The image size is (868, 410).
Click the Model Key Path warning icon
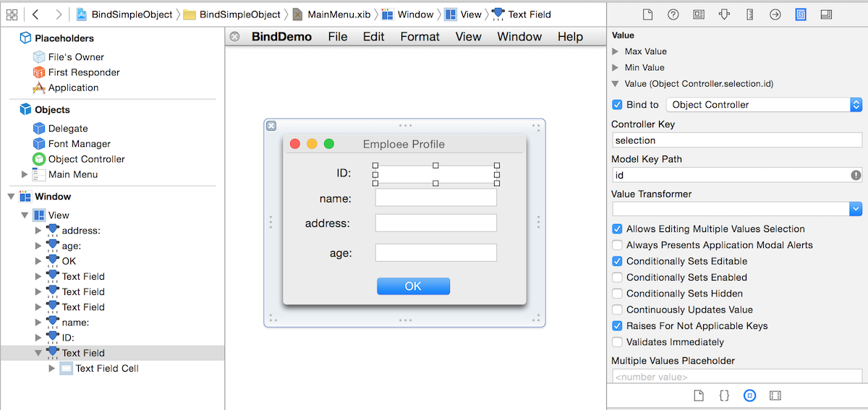[856, 175]
